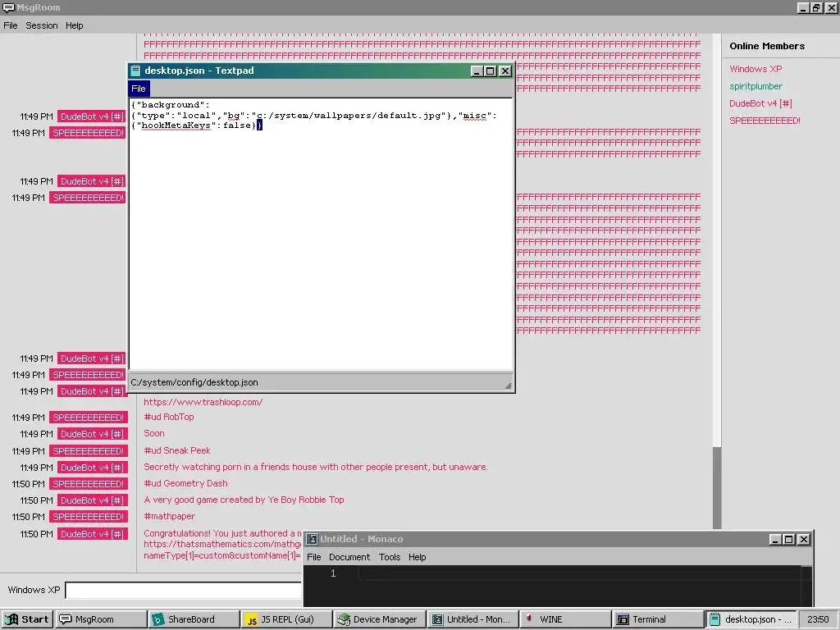Open Monaco Document menu

pyautogui.click(x=349, y=557)
